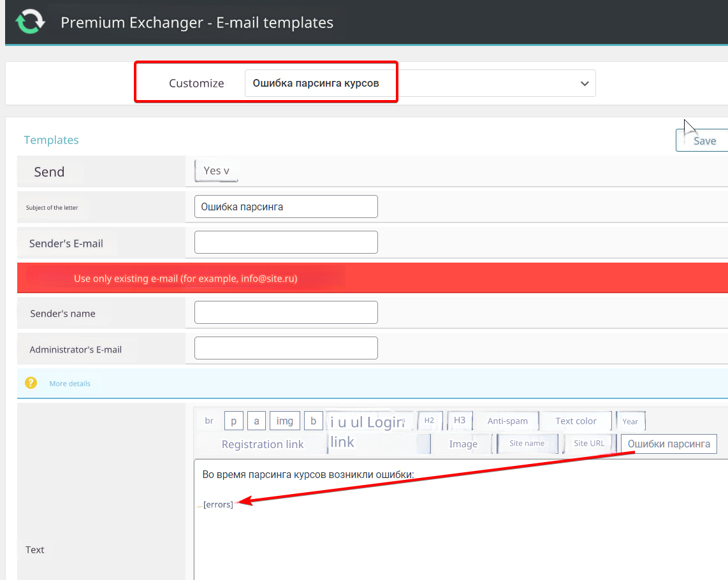The height and width of the screenshot is (580, 728).
Task: Expand the Send Yes dropdown
Action: (x=216, y=171)
